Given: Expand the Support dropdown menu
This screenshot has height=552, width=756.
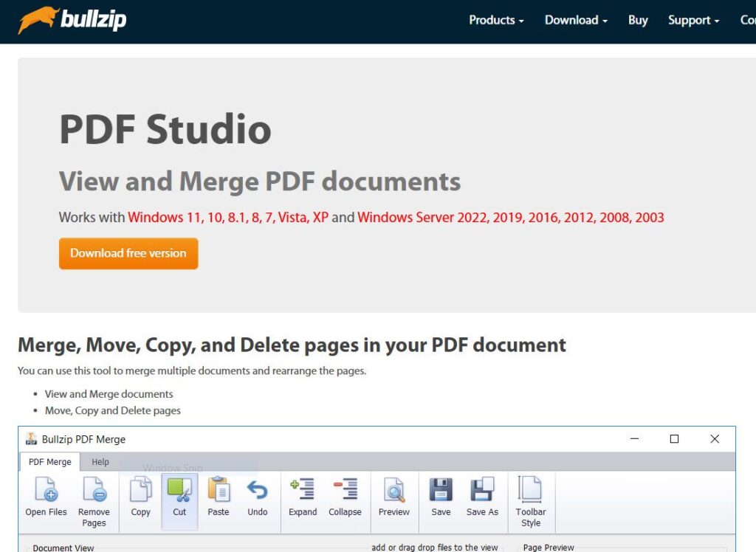Looking at the screenshot, I should click(693, 21).
